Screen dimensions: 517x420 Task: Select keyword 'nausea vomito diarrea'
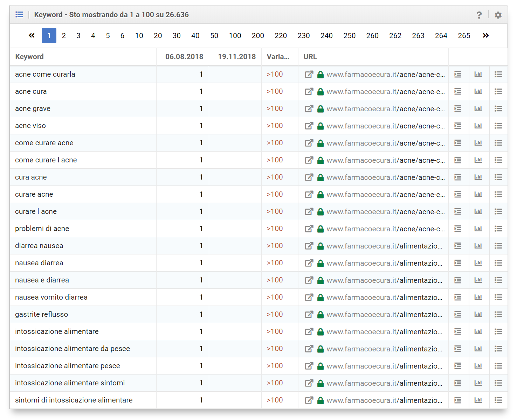point(51,297)
